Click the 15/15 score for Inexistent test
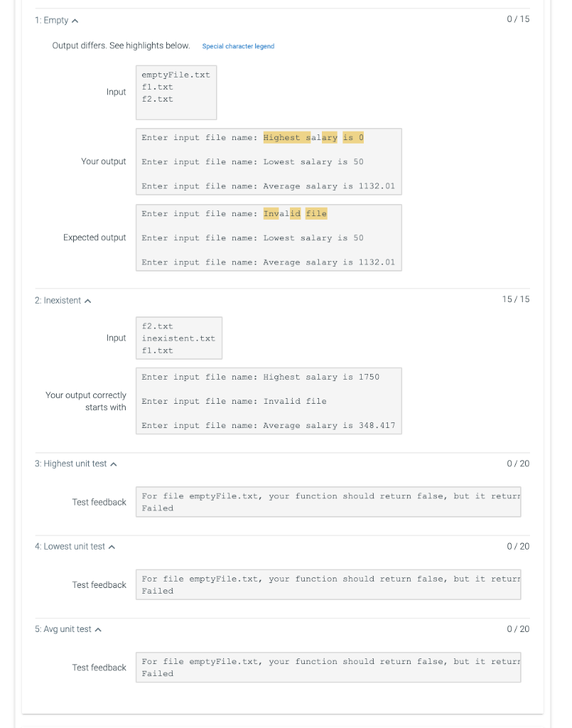 pos(515,299)
